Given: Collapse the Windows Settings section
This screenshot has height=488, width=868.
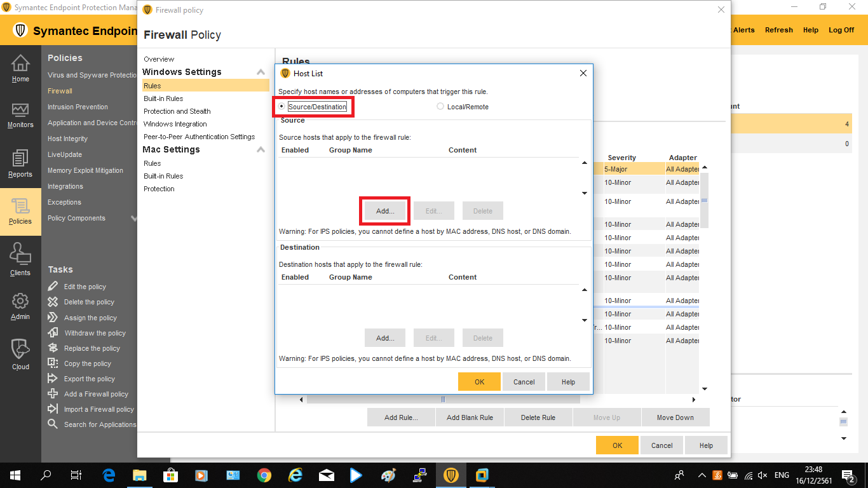Looking at the screenshot, I should point(261,72).
